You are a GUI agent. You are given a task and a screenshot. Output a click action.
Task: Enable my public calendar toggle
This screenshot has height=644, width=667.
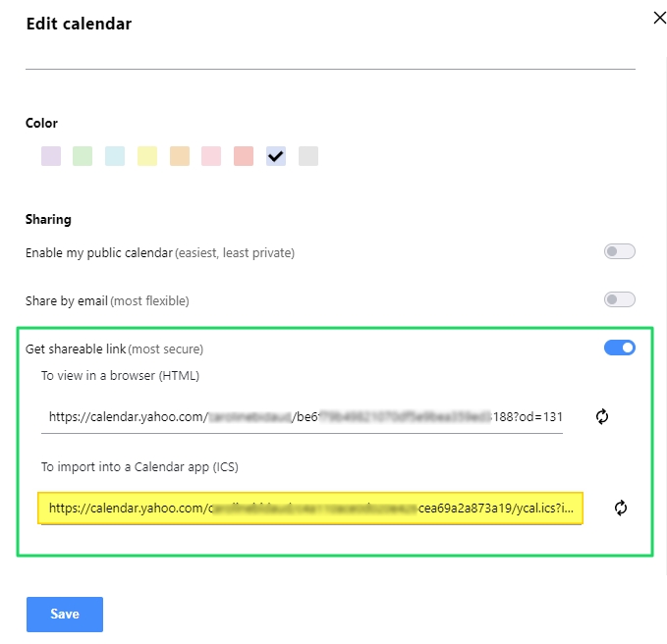click(619, 251)
